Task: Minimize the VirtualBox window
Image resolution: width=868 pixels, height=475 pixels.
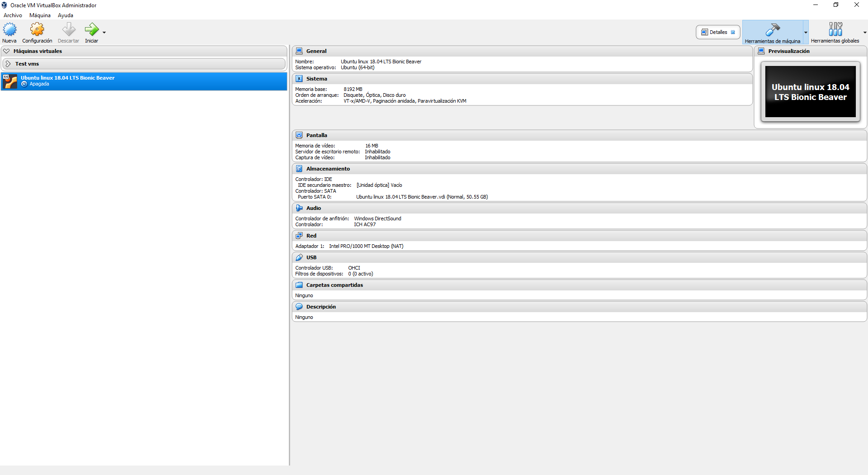Action: point(816,5)
